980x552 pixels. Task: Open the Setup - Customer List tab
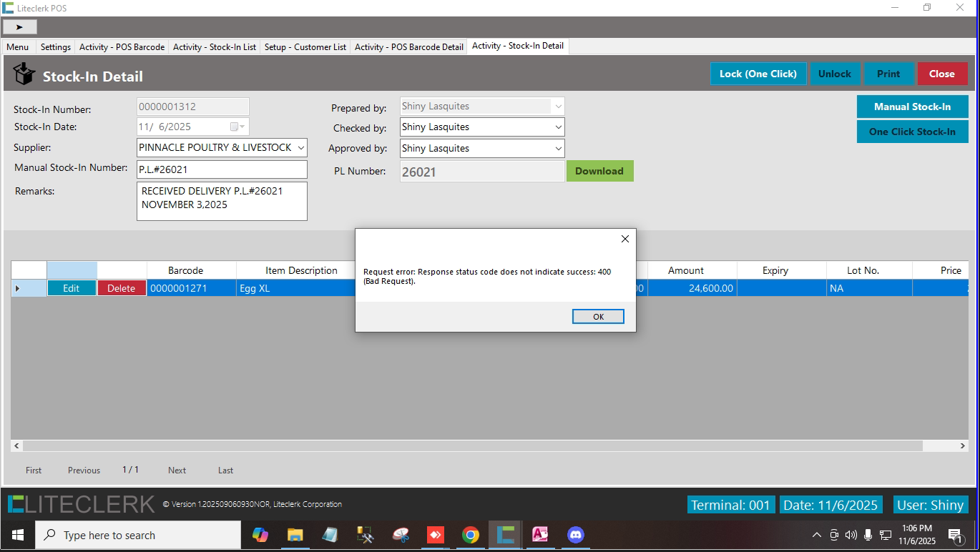click(305, 47)
